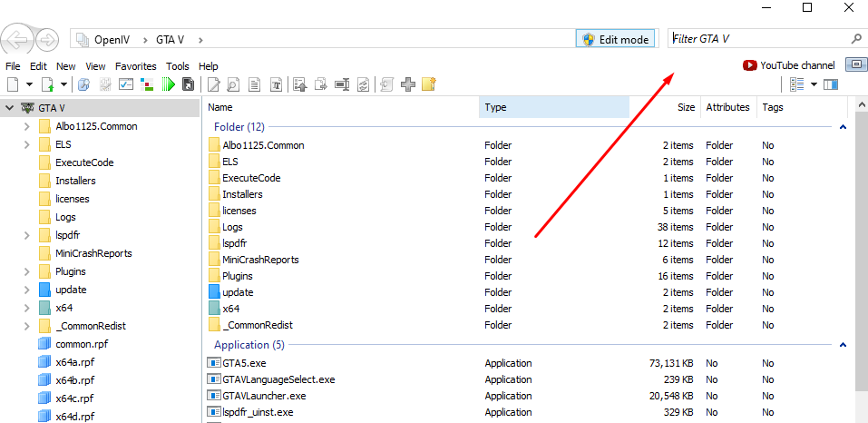Click the new folder star icon
The width and height of the screenshot is (868, 423).
[429, 84]
